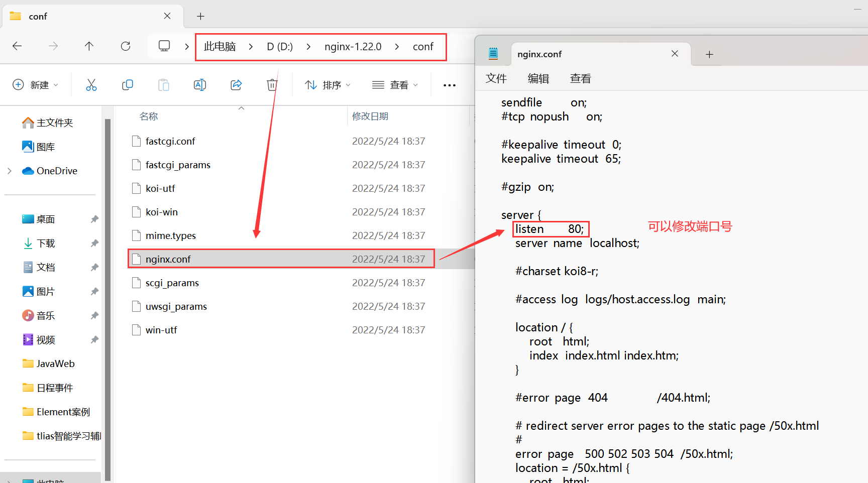The width and height of the screenshot is (868, 483).
Task: Open Notepad 编辑 menu
Action: point(538,78)
